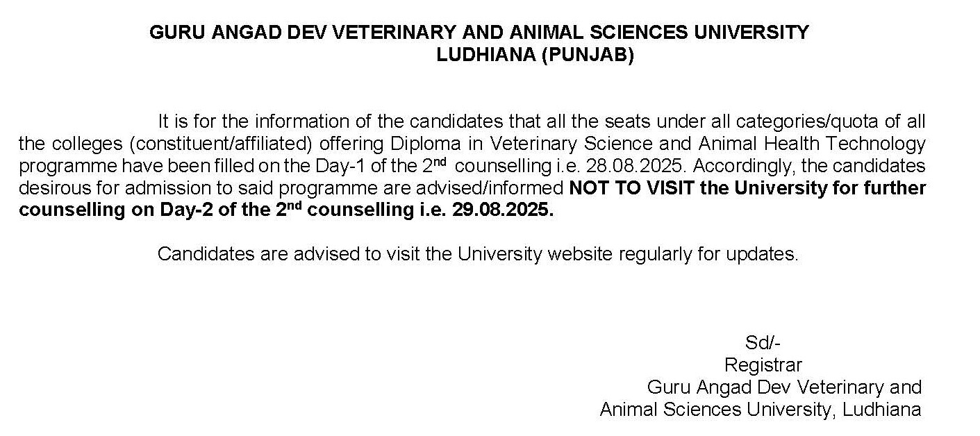Click "Diploma in Veterinary Science" text

[486, 144]
